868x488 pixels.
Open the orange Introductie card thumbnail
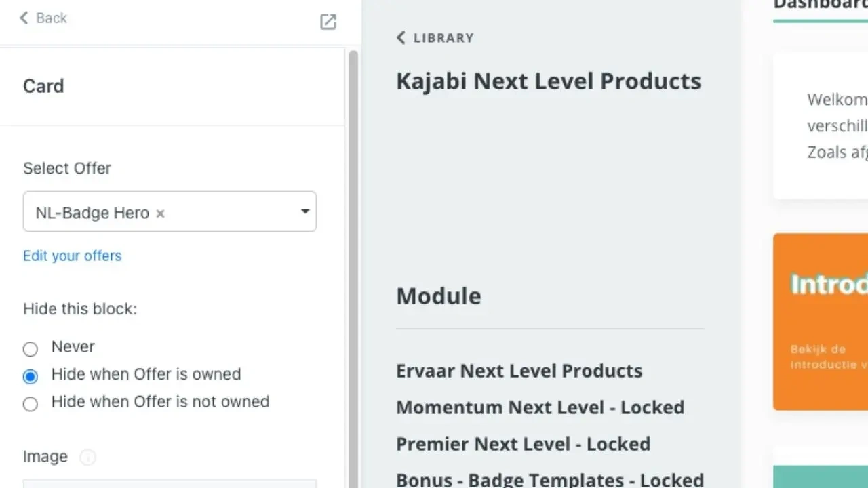coord(821,322)
